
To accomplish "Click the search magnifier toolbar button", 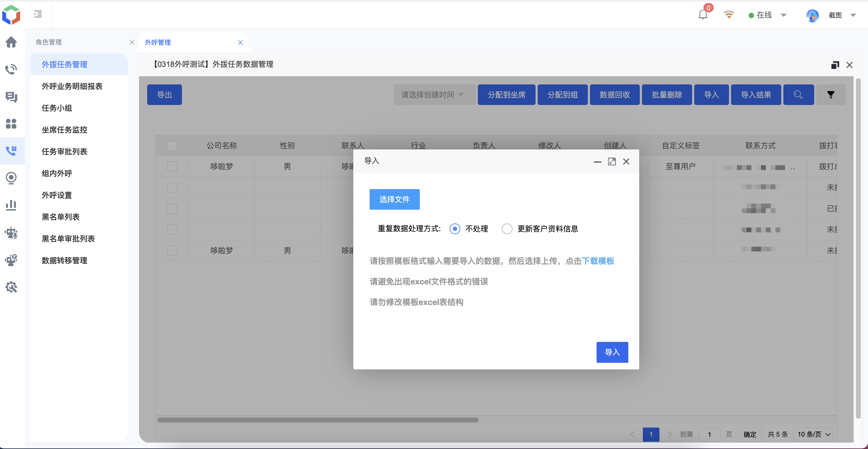I will pos(798,95).
